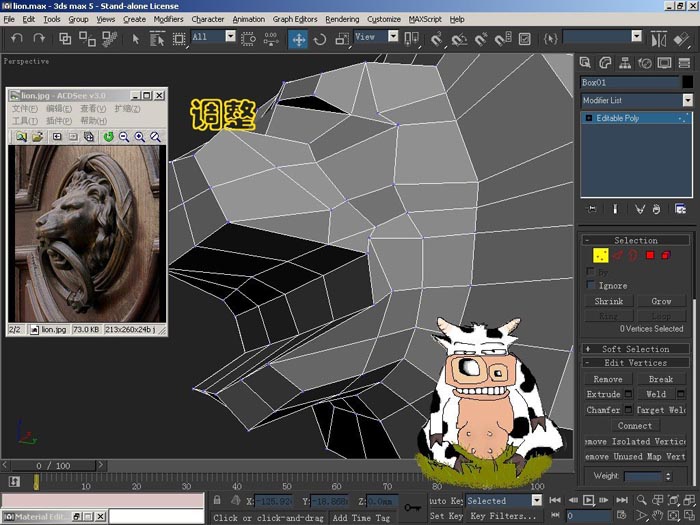Switch to the Create command panel icon

[x=585, y=63]
